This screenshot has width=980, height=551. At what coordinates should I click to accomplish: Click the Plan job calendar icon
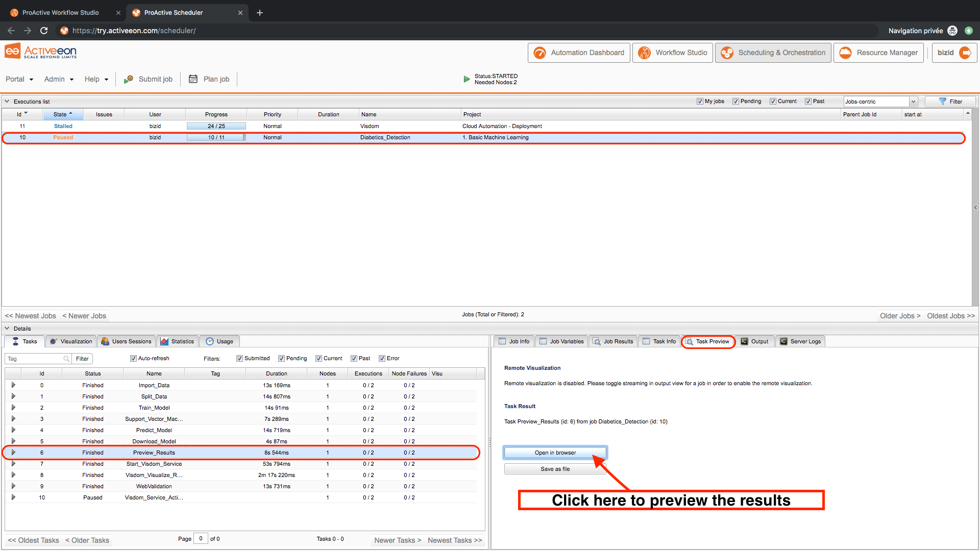point(193,79)
